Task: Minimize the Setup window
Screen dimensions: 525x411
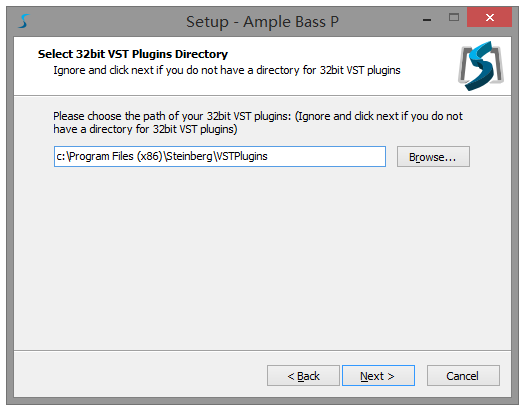Action: 427,19
